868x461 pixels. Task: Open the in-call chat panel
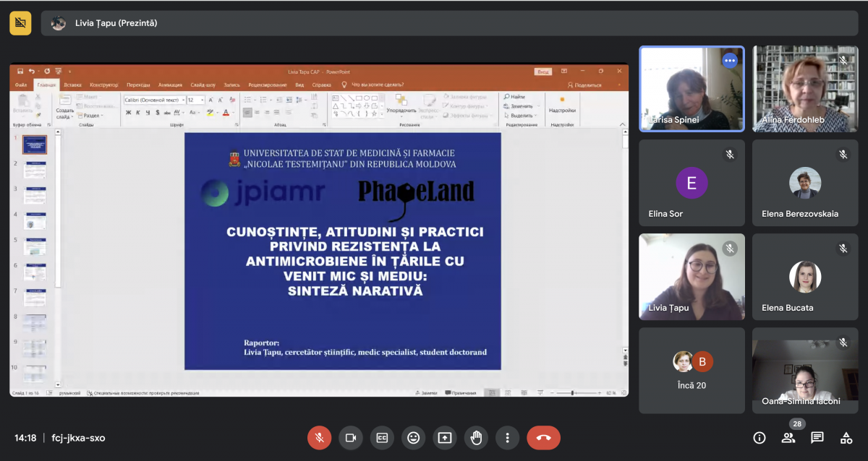point(817,437)
